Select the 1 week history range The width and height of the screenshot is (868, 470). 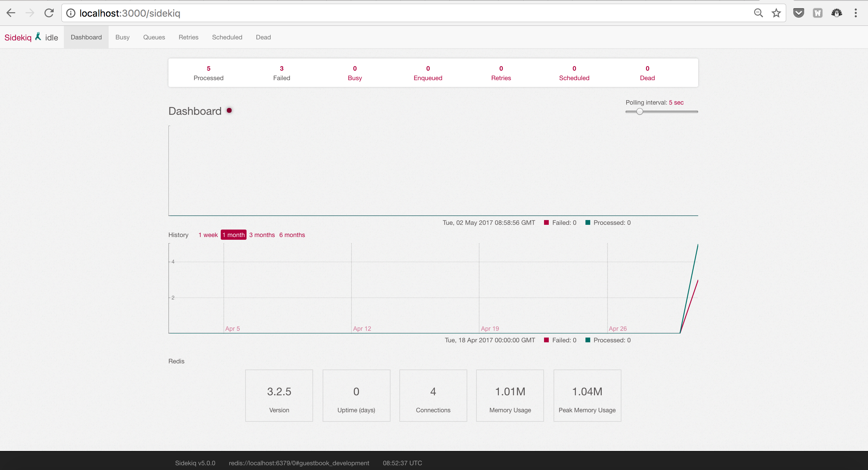pos(208,235)
